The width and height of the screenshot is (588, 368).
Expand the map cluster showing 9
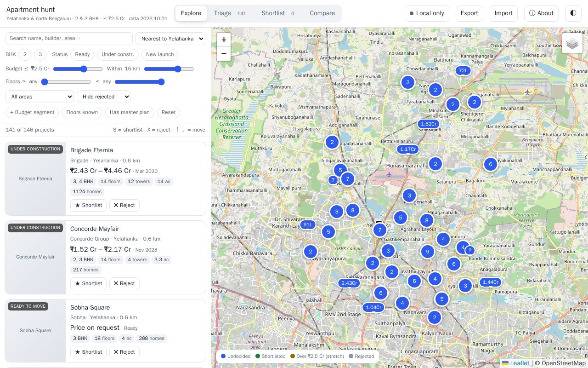[x=428, y=252]
